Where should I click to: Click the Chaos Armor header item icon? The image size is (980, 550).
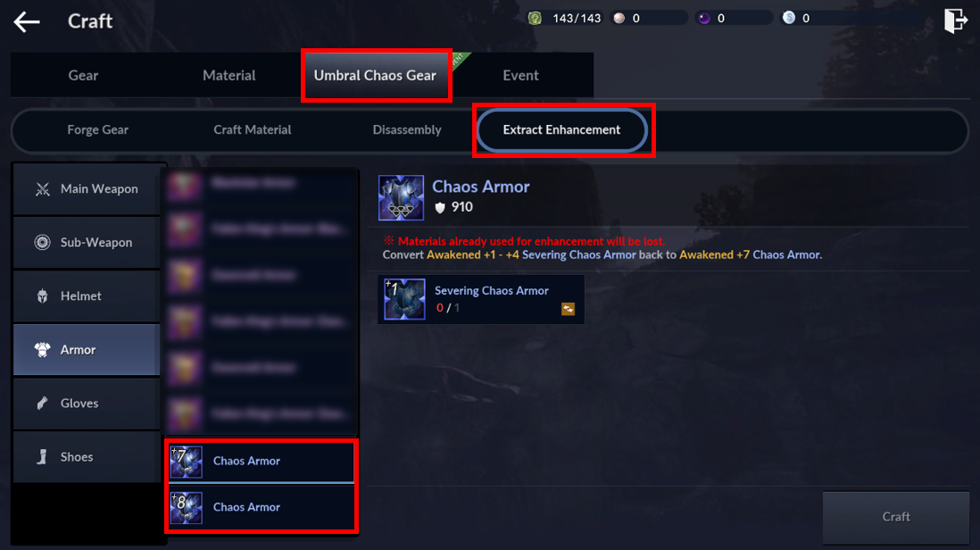[402, 198]
